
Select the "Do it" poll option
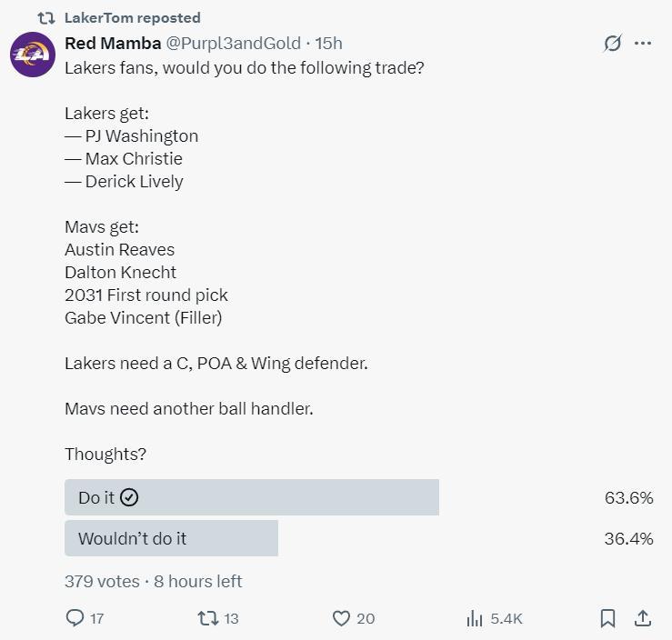tap(252, 497)
